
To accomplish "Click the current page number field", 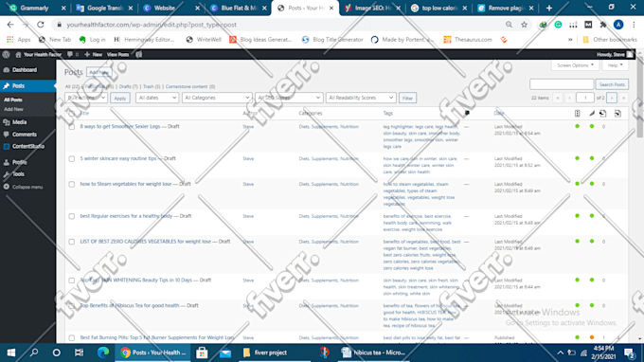I will click(x=585, y=98).
